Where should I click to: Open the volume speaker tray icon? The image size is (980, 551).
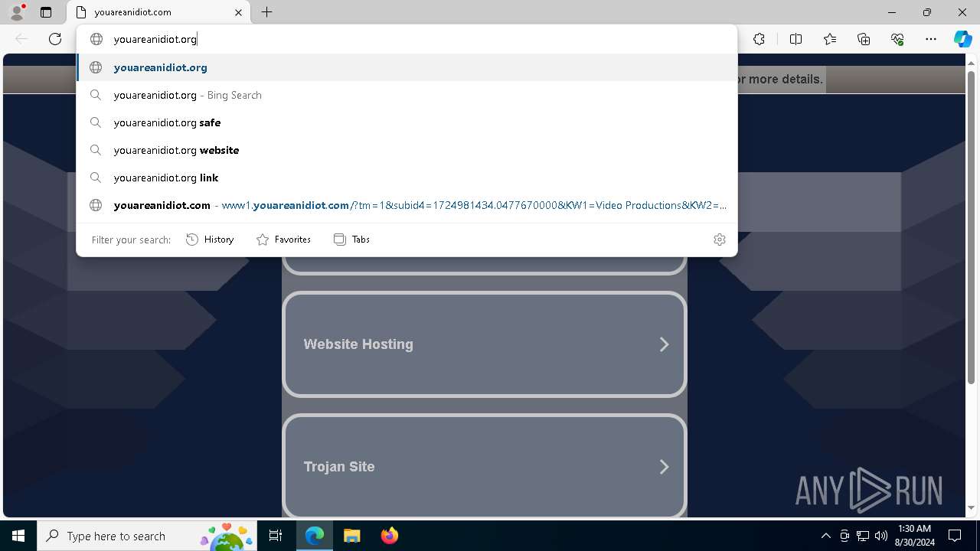coord(881,536)
